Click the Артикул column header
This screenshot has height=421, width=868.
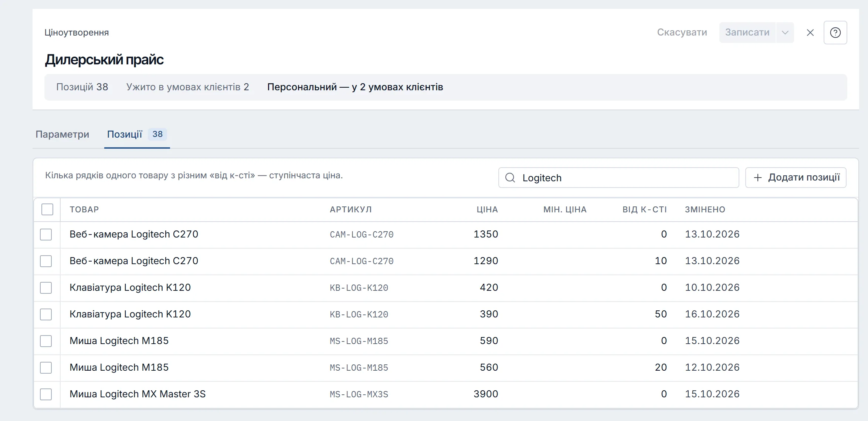pos(351,209)
